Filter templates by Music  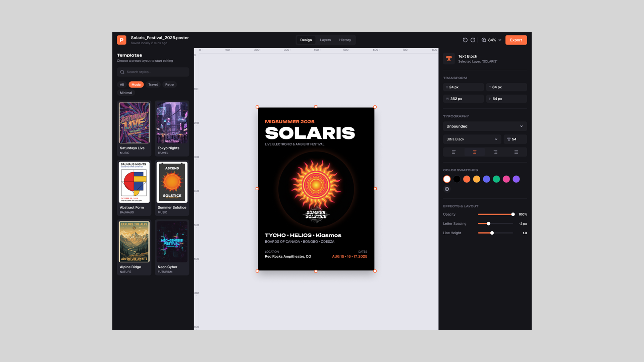[136, 84]
